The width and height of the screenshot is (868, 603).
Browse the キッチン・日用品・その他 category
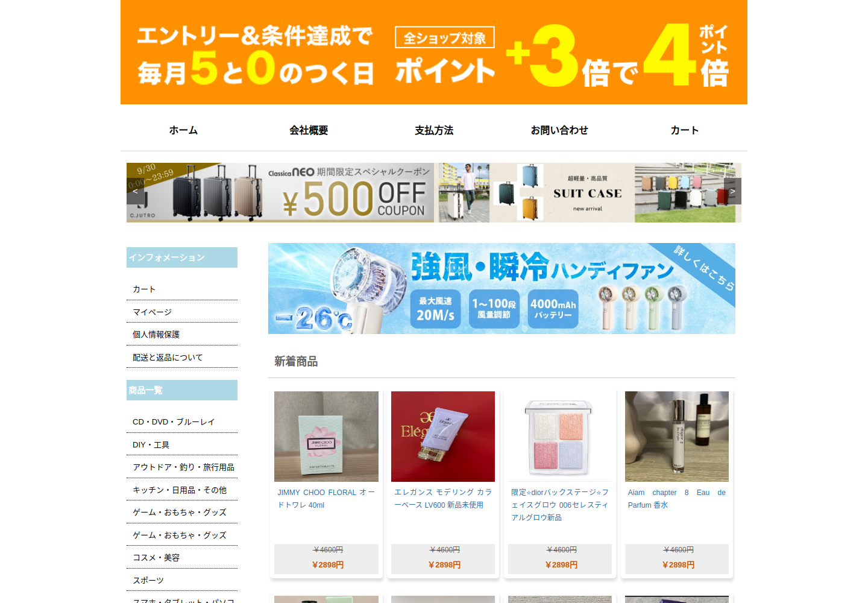[180, 490]
